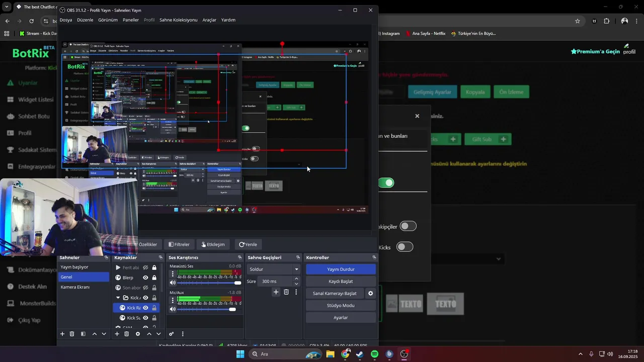
Task: Remove selected scene with Sahneler trash icon
Action: point(72,334)
